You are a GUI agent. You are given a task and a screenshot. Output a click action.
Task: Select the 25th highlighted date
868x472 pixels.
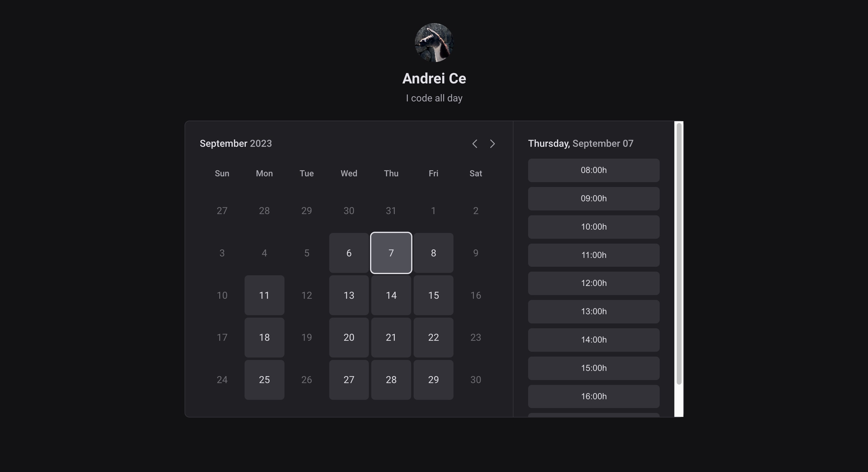265,379
